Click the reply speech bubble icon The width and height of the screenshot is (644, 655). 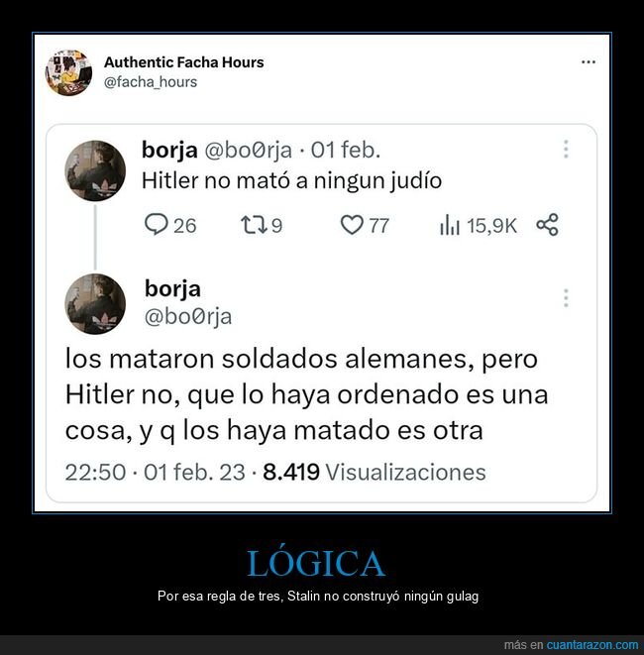(x=157, y=224)
